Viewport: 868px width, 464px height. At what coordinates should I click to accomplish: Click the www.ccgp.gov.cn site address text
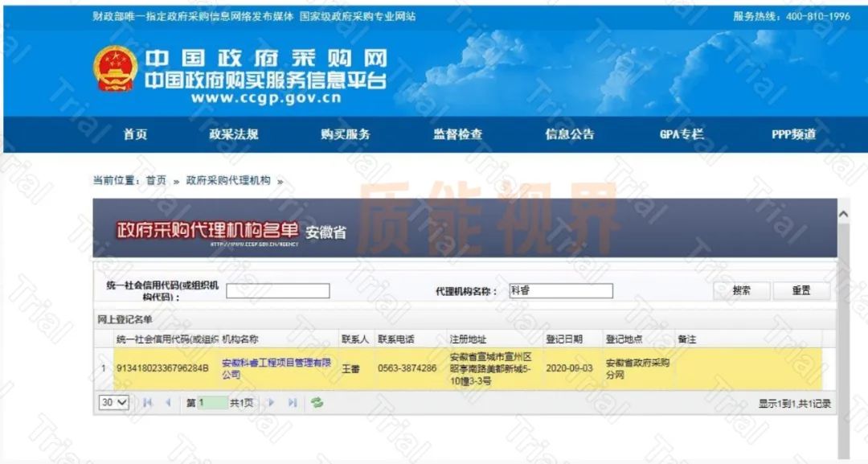(x=266, y=98)
